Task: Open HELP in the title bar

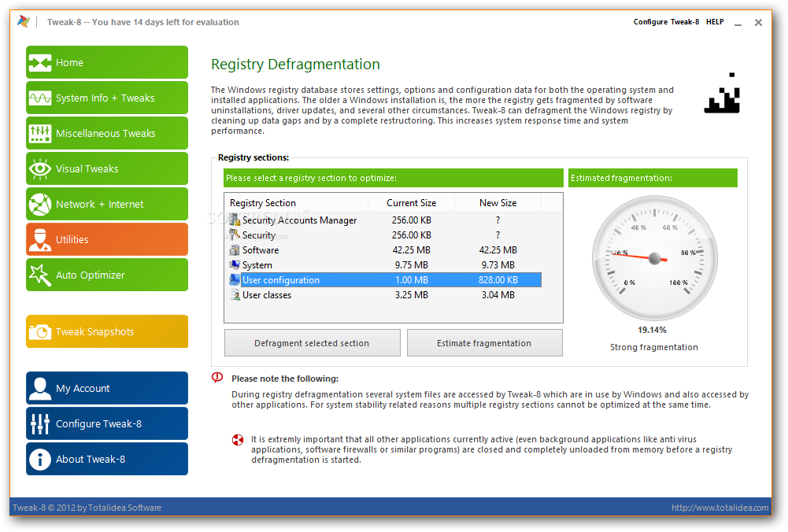Action: click(715, 21)
